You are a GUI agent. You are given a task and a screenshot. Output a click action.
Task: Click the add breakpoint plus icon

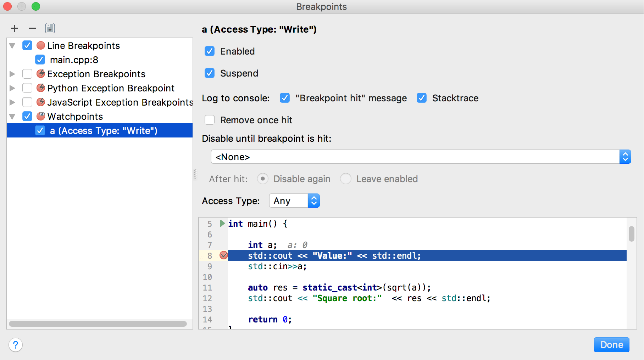15,28
